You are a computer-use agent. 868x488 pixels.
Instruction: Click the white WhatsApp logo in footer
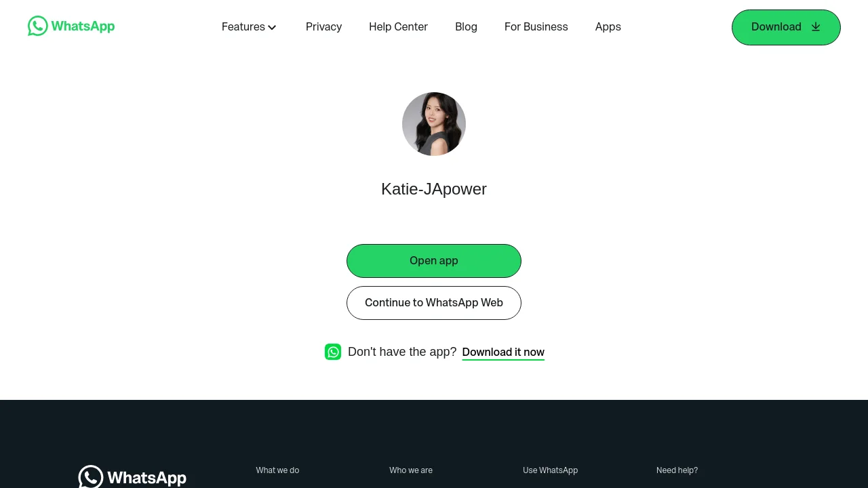[132, 476]
